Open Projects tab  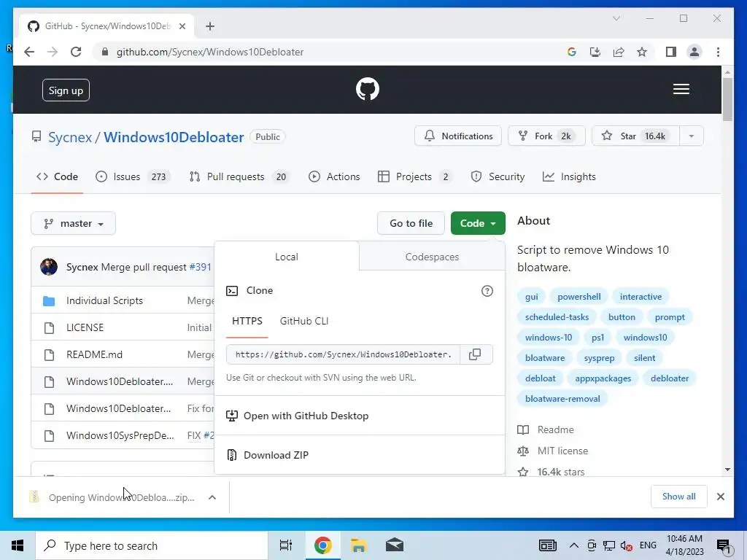click(415, 176)
